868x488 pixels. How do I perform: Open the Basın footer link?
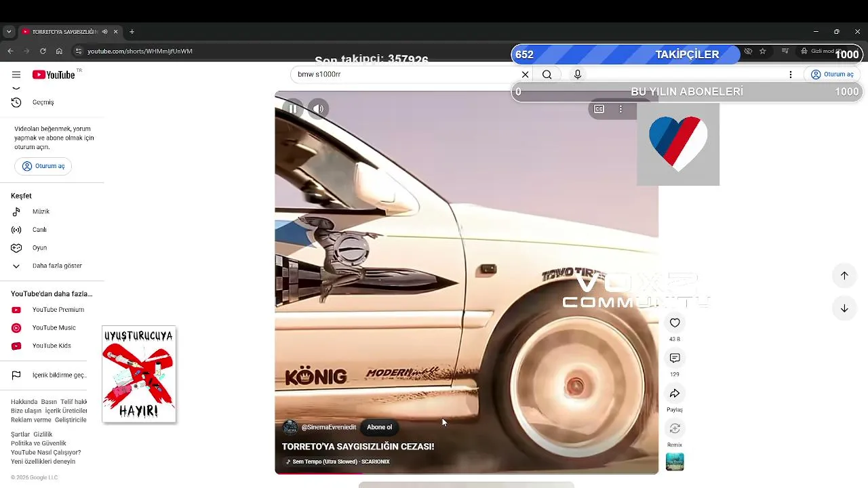49,402
